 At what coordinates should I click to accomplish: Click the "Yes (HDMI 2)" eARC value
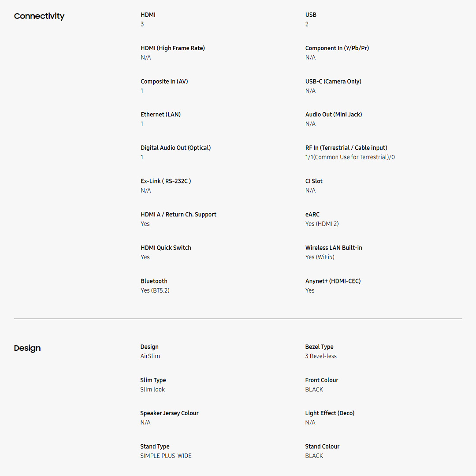[322, 224]
